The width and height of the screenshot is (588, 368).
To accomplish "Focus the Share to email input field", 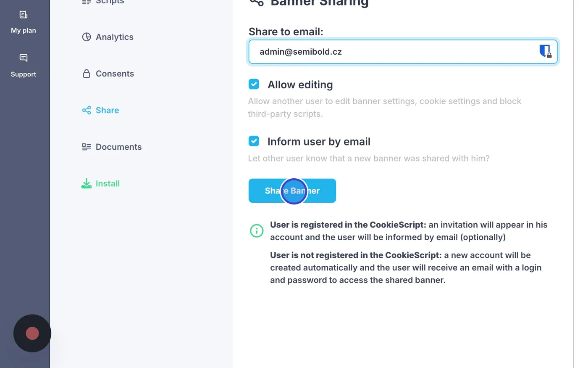I will coord(403,52).
